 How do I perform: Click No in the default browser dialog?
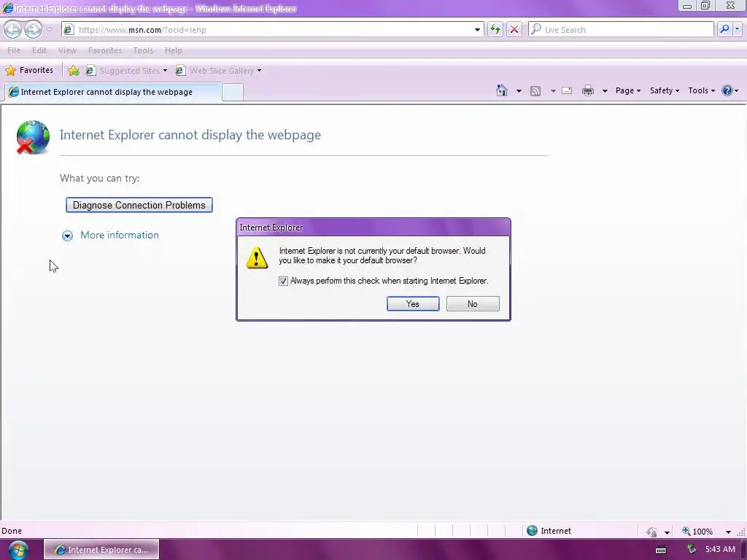pos(473,304)
